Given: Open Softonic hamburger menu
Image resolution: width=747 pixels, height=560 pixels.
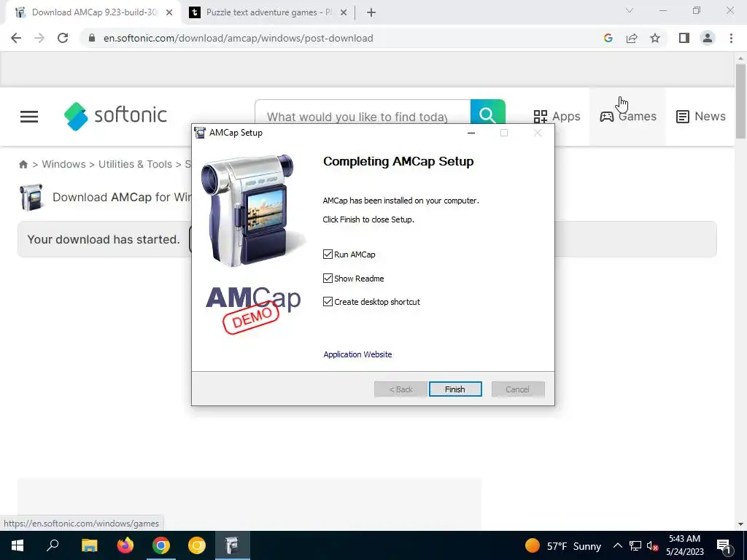Looking at the screenshot, I should (x=29, y=116).
